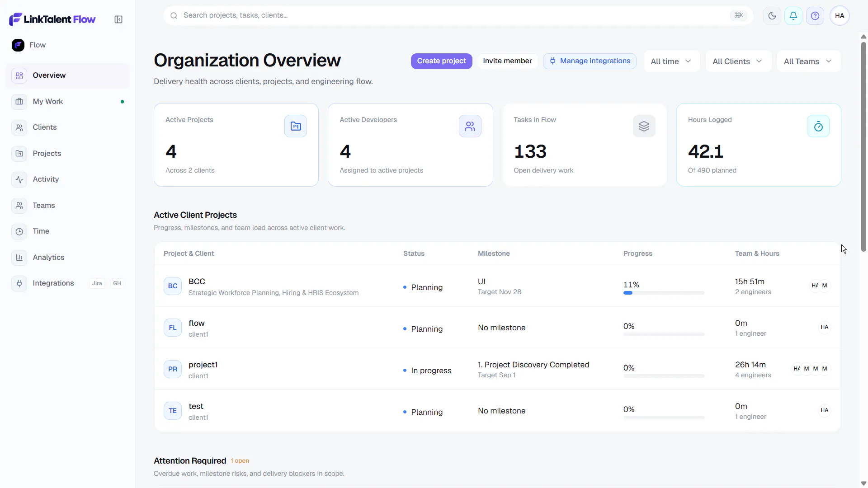Focus the search projects field

point(458,16)
